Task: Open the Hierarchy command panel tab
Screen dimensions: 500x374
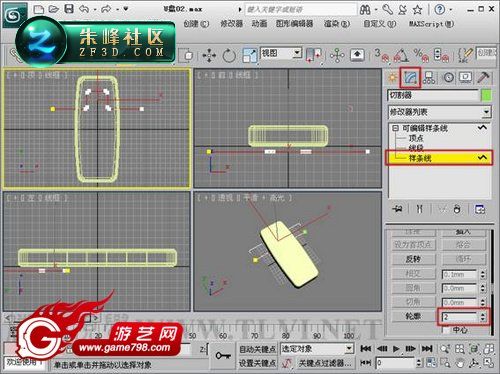Action: coord(429,77)
